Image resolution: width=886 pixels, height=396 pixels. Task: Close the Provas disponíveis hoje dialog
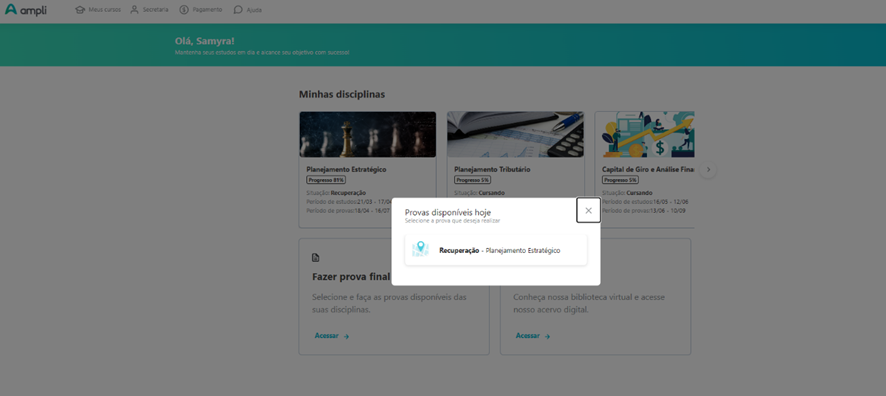point(588,210)
